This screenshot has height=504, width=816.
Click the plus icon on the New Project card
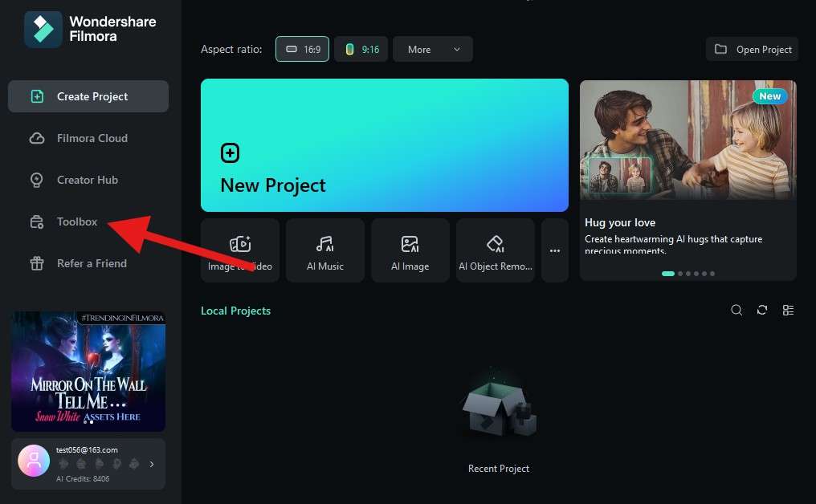pos(230,153)
